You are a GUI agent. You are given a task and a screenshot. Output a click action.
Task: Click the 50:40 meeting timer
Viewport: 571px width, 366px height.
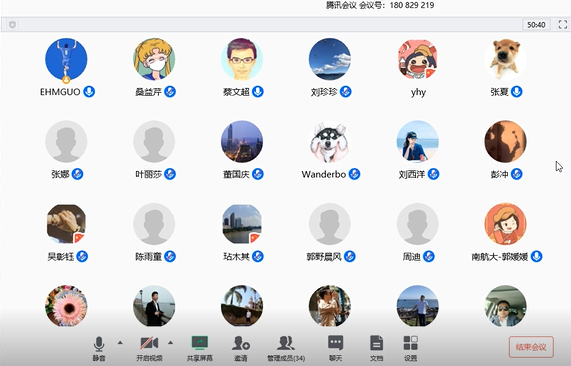(536, 25)
